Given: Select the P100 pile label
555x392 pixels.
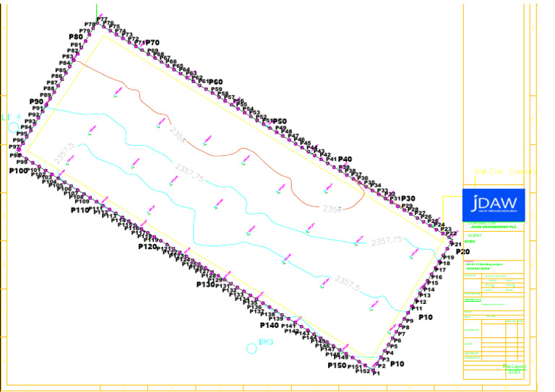Looking at the screenshot, I should [x=18, y=171].
